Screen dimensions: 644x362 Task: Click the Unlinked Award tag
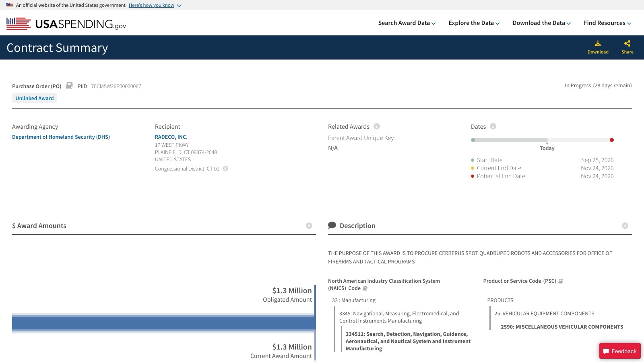click(35, 98)
